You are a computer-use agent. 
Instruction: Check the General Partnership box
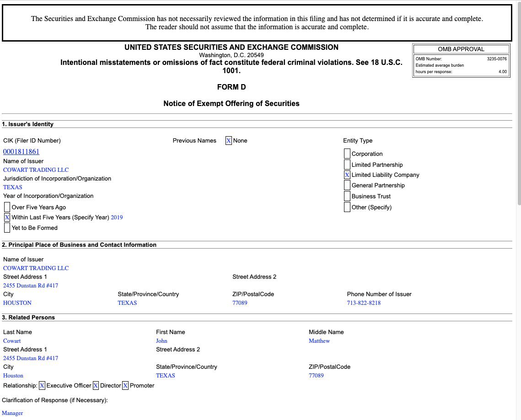[347, 185]
